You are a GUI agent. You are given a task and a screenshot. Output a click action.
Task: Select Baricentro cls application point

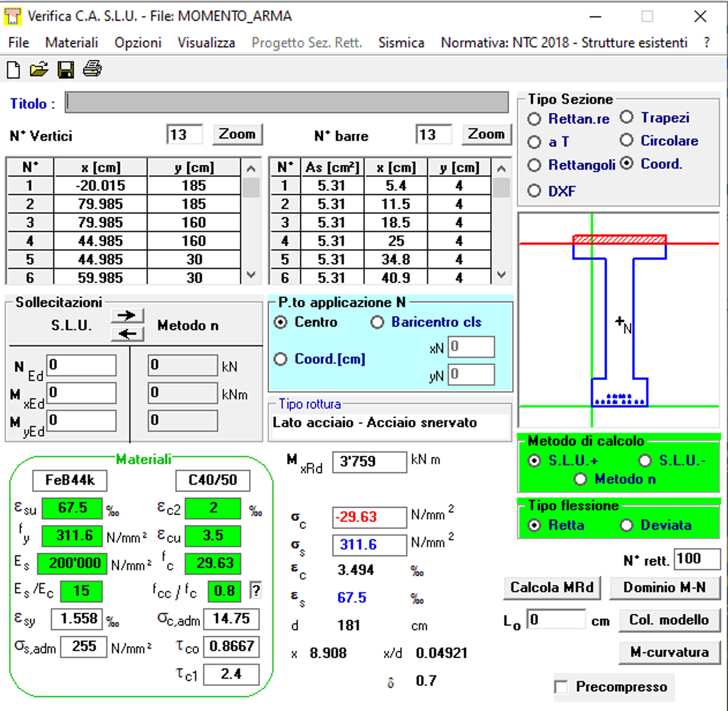(377, 322)
